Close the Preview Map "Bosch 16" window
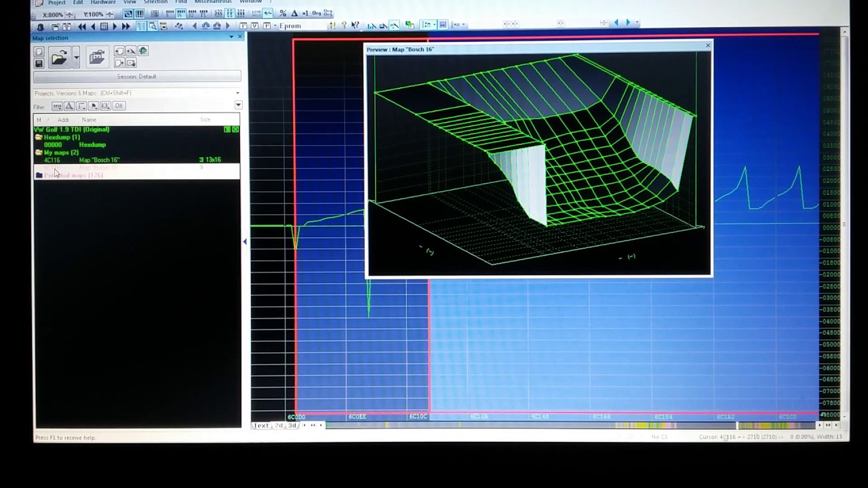This screenshot has width=868, height=488. 707,46
